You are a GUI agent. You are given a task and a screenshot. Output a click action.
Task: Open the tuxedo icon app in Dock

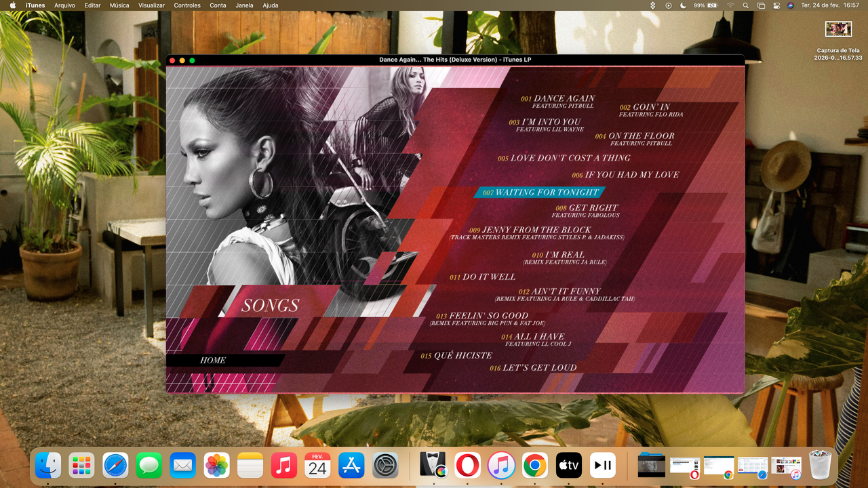pyautogui.click(x=433, y=466)
